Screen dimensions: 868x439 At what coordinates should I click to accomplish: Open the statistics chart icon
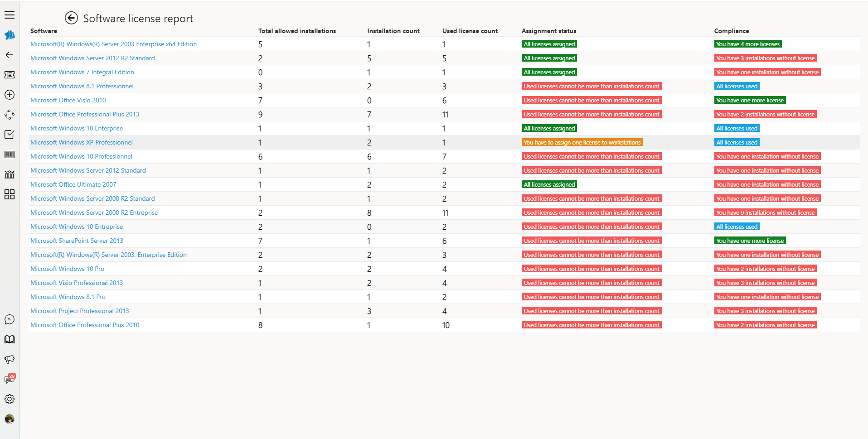point(10,174)
